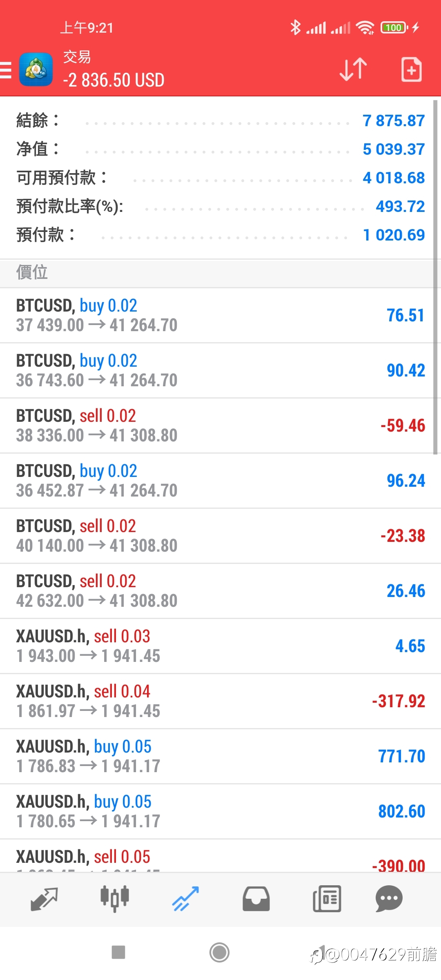Image resolution: width=441 pixels, height=980 pixels.
Task: Tap the account balance value 7 875.87
Action: [394, 121]
